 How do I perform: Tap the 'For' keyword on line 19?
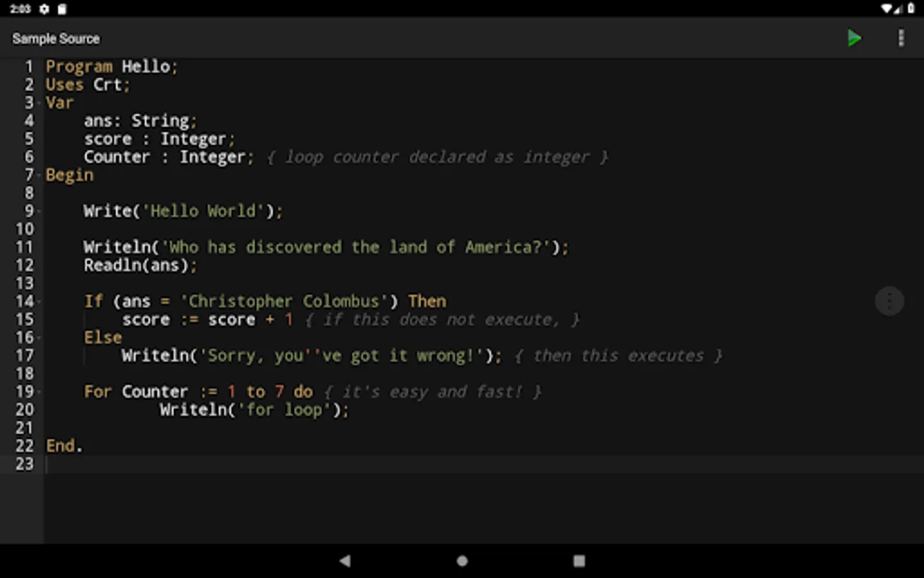tap(98, 392)
